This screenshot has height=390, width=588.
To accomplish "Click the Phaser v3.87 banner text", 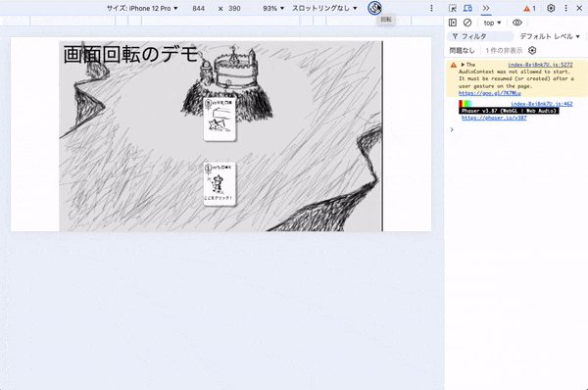I will (509, 111).
